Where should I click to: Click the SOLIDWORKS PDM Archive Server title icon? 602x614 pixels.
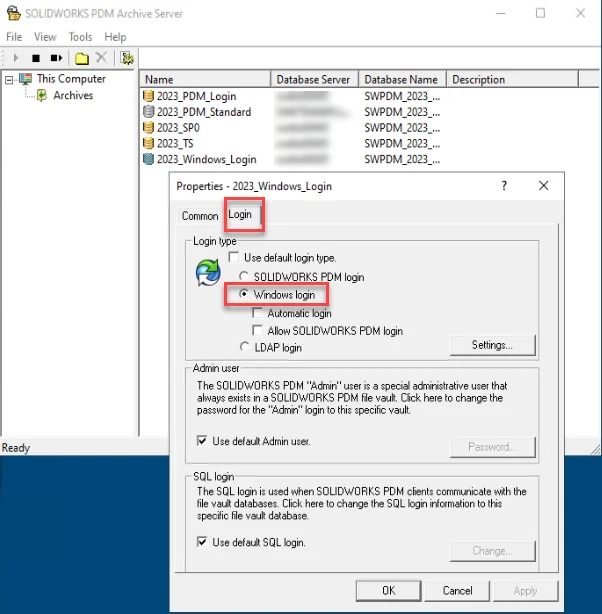[x=14, y=13]
